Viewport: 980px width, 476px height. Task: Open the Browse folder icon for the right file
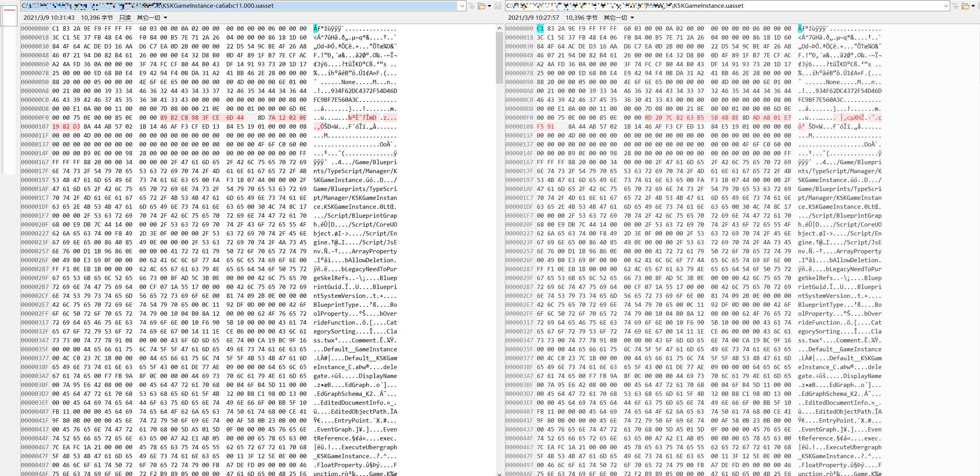pos(965,5)
